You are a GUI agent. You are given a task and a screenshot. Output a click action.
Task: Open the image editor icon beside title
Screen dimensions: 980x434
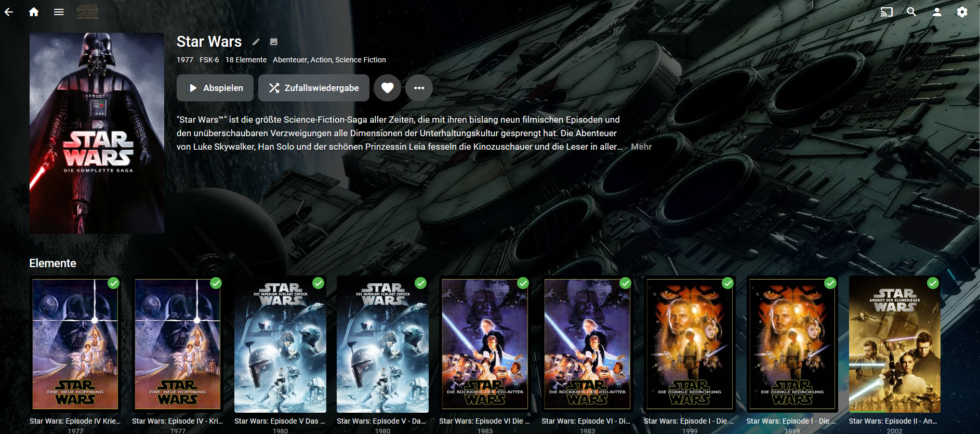(x=274, y=42)
